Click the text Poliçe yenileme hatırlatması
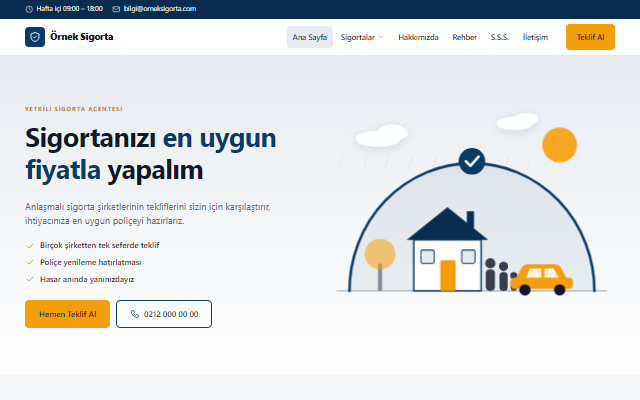The height and width of the screenshot is (400, 640). pyautogui.click(x=91, y=262)
